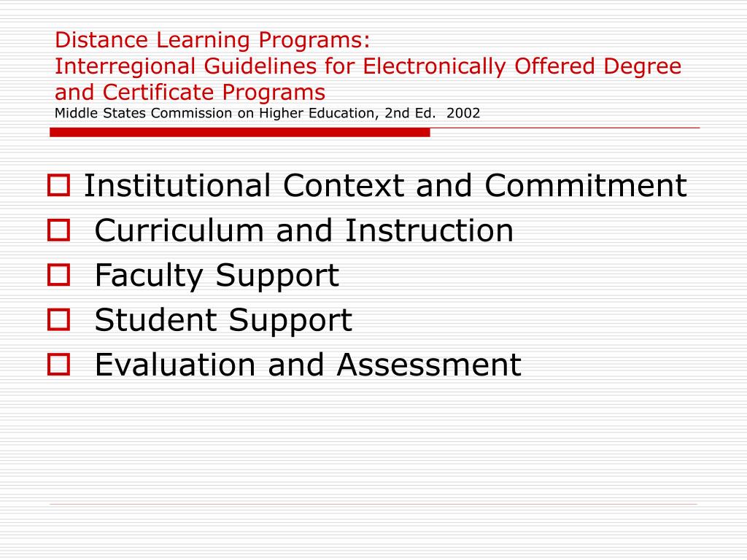Click the square bullet next to Curriculum and Instruction

point(58,230)
